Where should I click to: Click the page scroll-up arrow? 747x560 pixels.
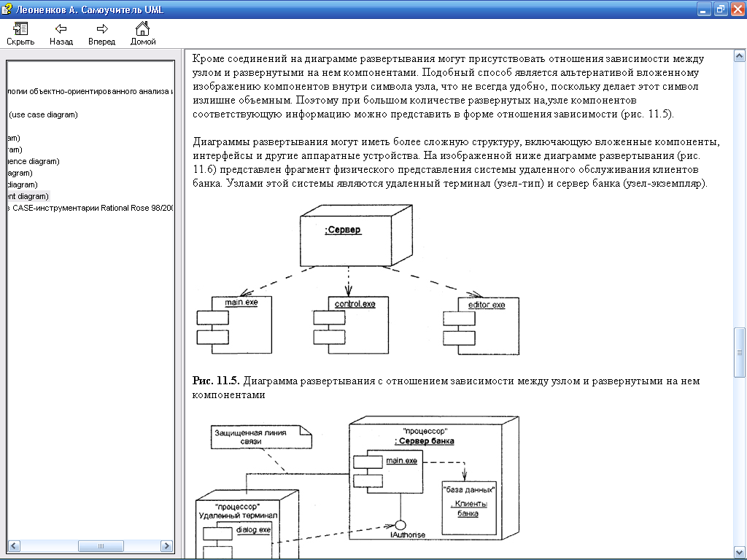pyautogui.click(x=740, y=56)
